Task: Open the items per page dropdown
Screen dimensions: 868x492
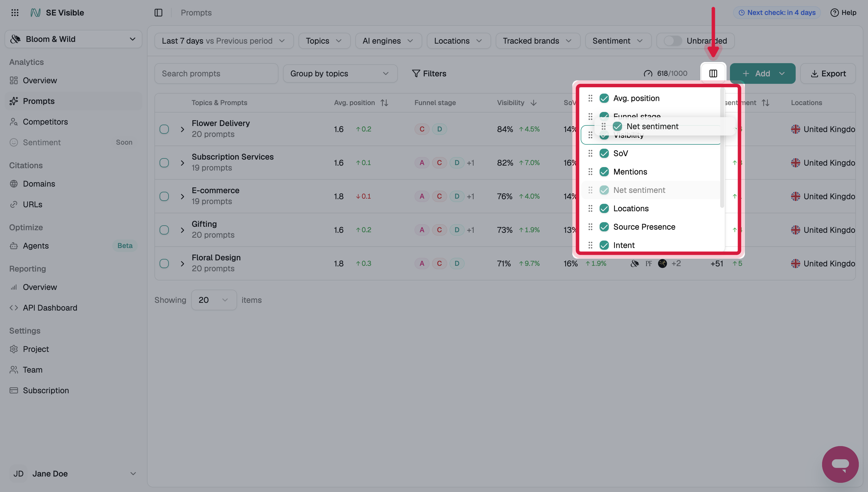Action: (214, 300)
